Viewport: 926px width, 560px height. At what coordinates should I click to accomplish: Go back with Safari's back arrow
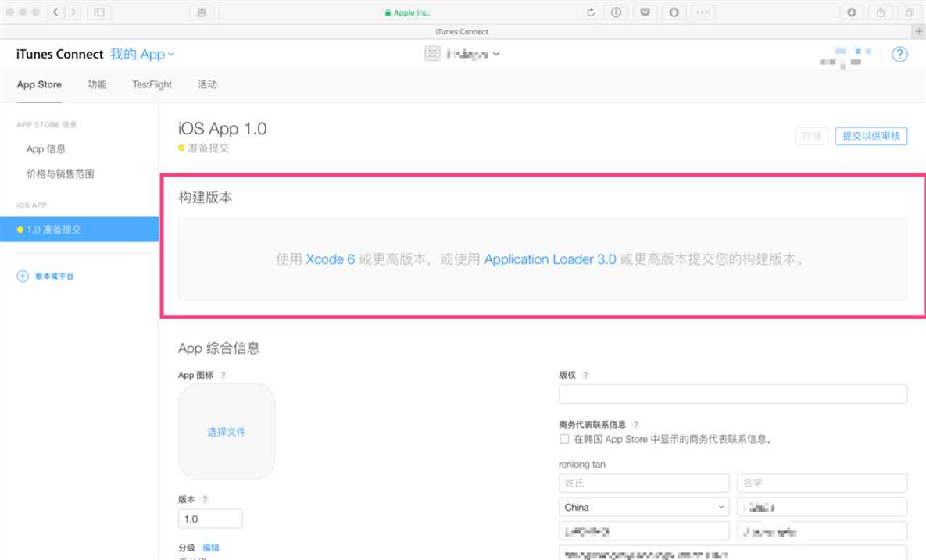point(55,12)
